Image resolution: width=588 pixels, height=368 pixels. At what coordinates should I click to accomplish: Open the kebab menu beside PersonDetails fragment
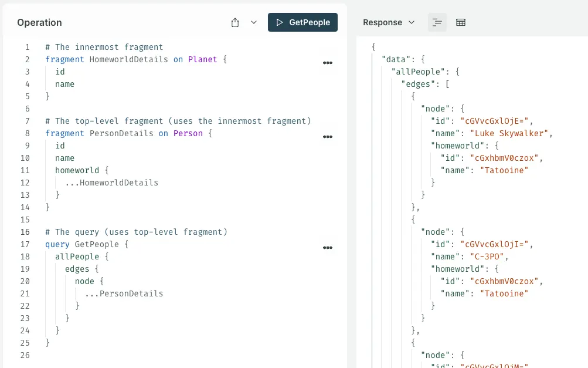(328, 137)
